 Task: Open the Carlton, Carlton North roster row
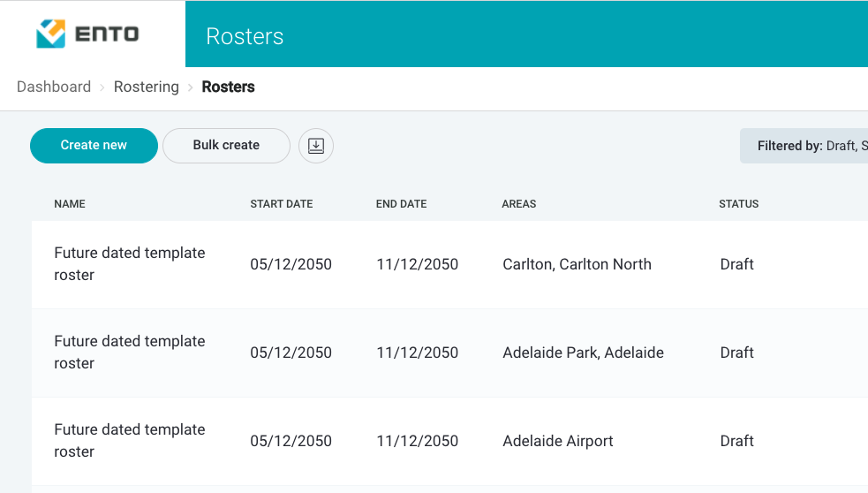(x=449, y=264)
